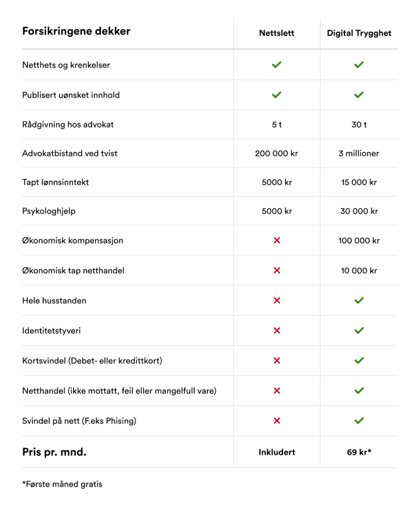Click the Første måned gratis footnote

(x=62, y=484)
